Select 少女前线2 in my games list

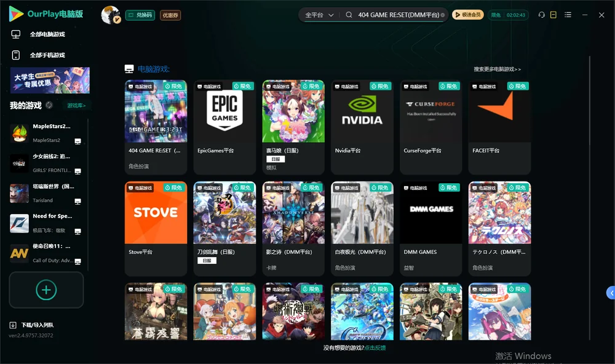(46, 163)
